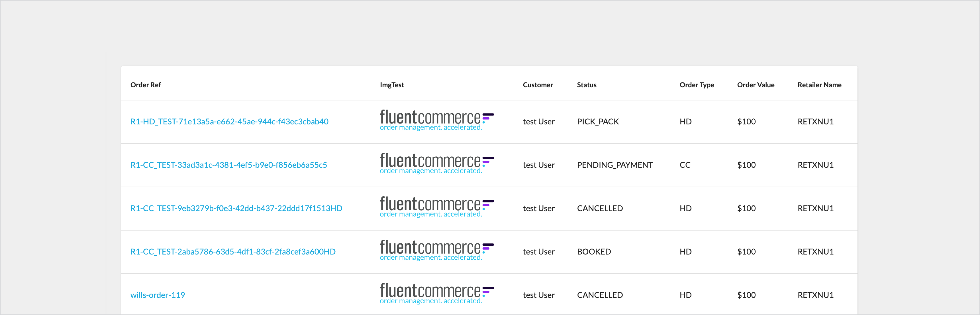The height and width of the screenshot is (315, 980).
Task: Open order R1-HD_TEST-71e13a5a link
Action: tap(229, 122)
